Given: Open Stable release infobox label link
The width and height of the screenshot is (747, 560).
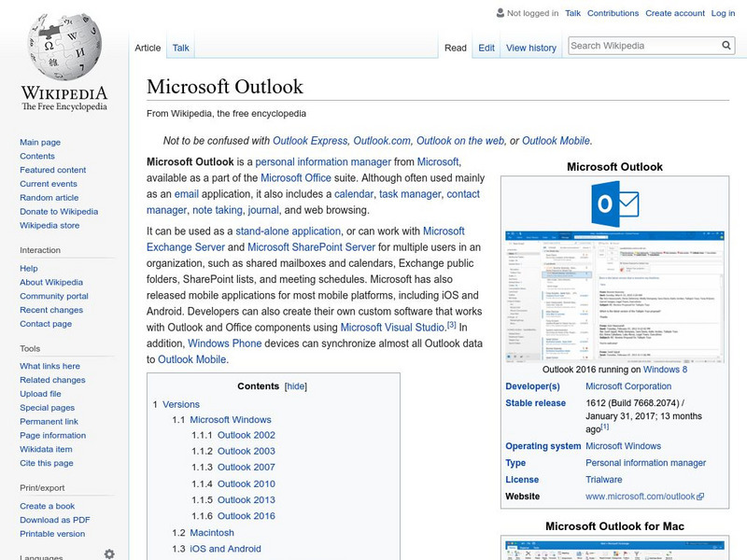Looking at the screenshot, I should point(535,403).
